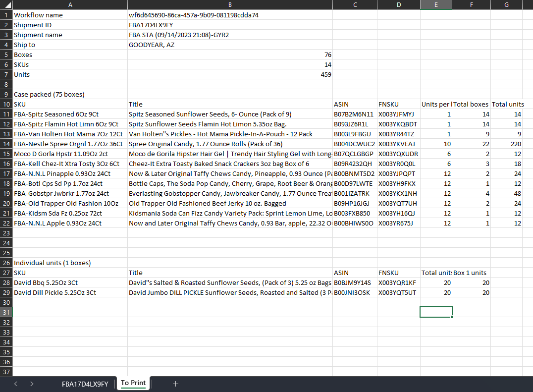
Task: Click Bottle Caps Soda Pop Candy title
Action: pyautogui.click(x=230, y=183)
